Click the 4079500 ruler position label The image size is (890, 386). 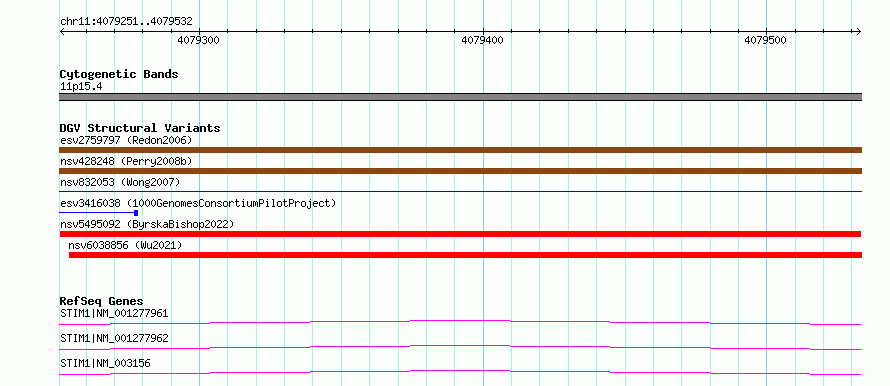pos(766,40)
